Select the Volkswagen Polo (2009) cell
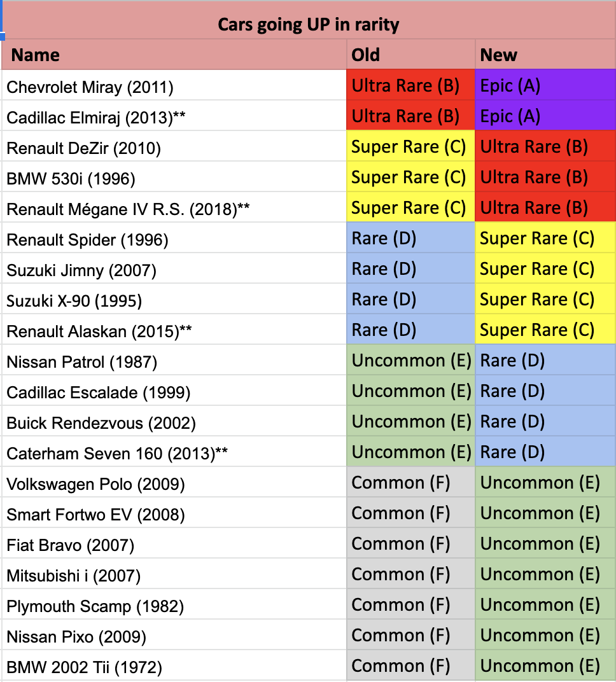Image resolution: width=616 pixels, height=682 pixels. [x=174, y=482]
